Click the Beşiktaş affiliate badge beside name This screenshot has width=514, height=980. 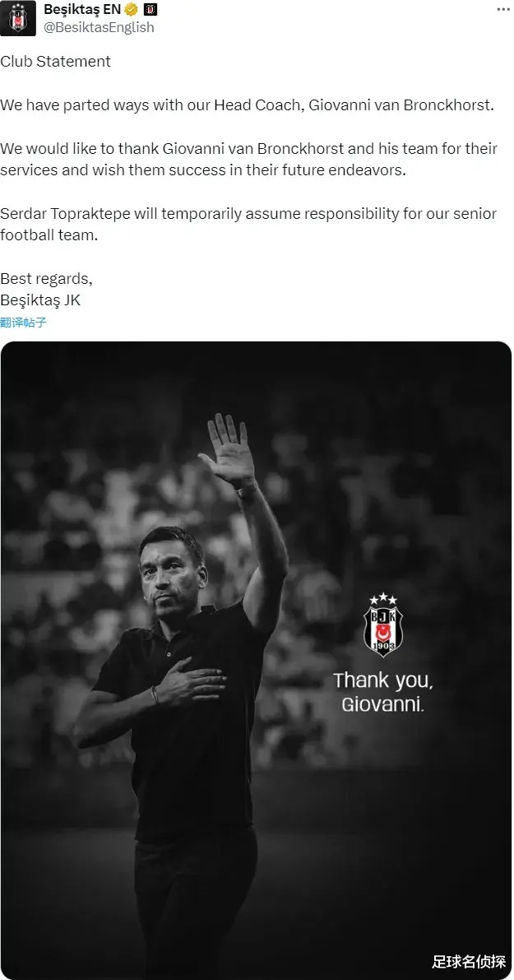click(150, 9)
